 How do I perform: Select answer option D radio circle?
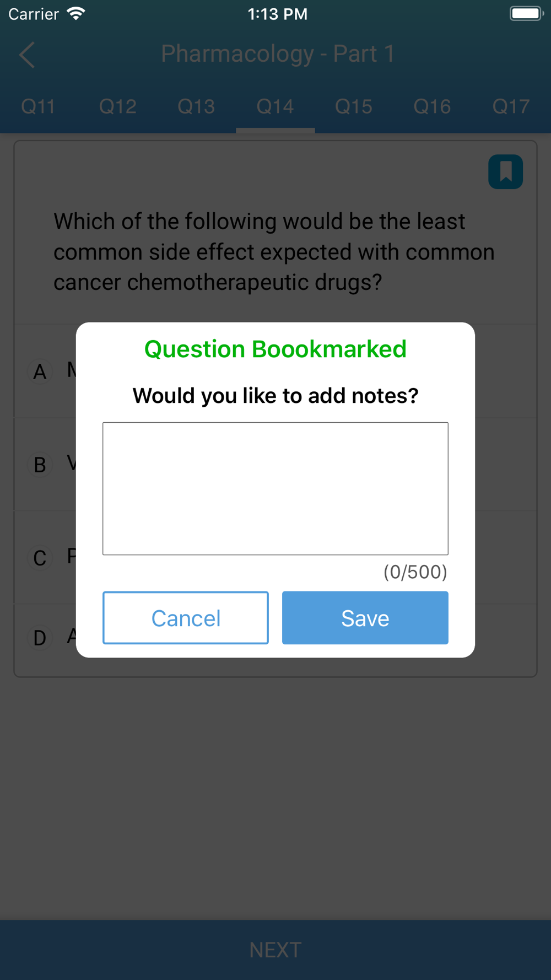point(40,638)
